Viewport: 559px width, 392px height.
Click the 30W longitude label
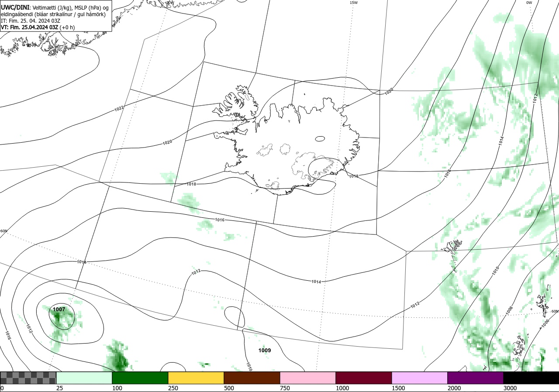pos(170,3)
